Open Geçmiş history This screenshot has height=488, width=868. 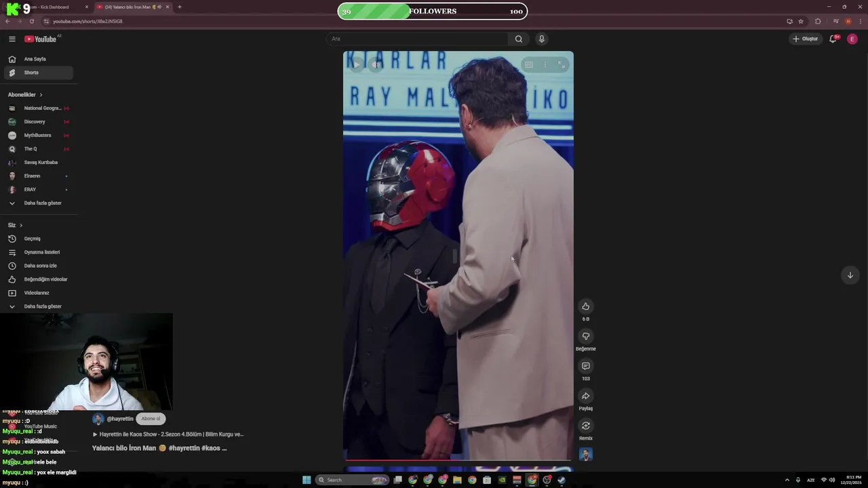[x=39, y=239]
